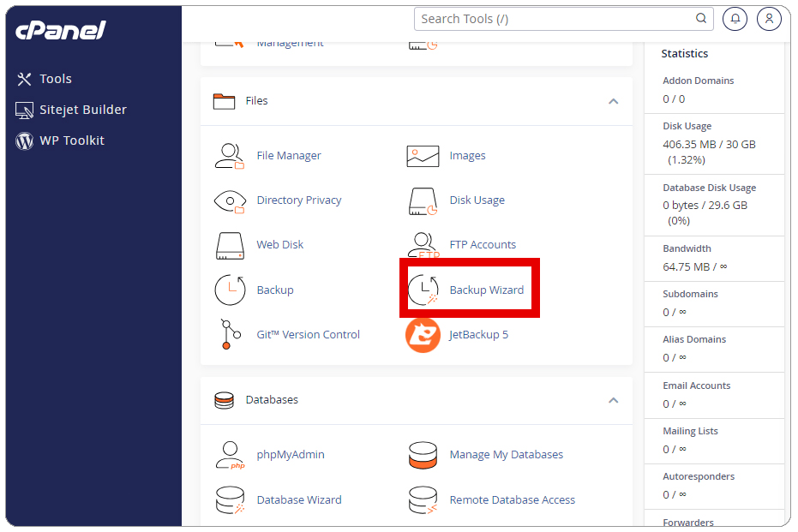Click the phpMyAdmin icon
The height and width of the screenshot is (532, 798).
(230, 455)
